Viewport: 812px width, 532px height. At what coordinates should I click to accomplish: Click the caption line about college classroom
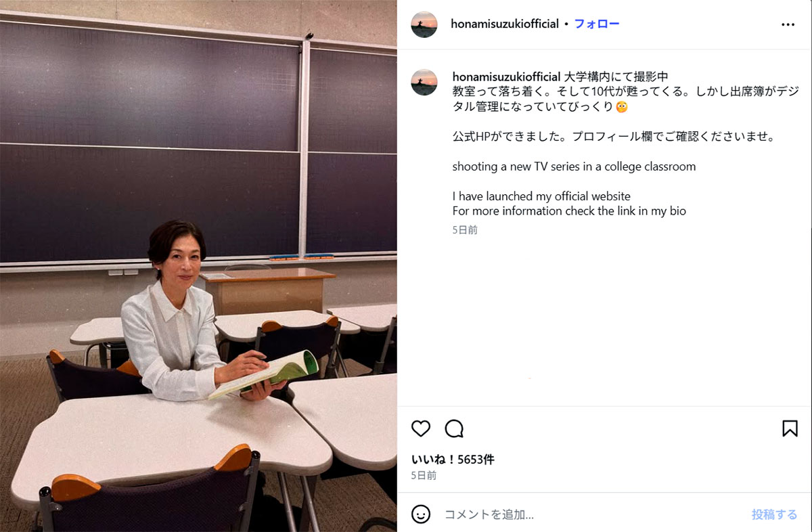pos(574,167)
